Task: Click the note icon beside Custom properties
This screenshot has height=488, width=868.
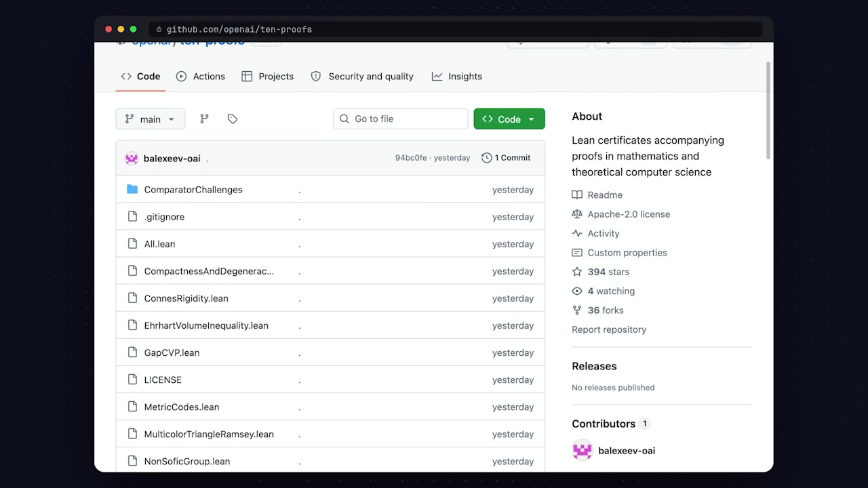Action: [x=577, y=253]
